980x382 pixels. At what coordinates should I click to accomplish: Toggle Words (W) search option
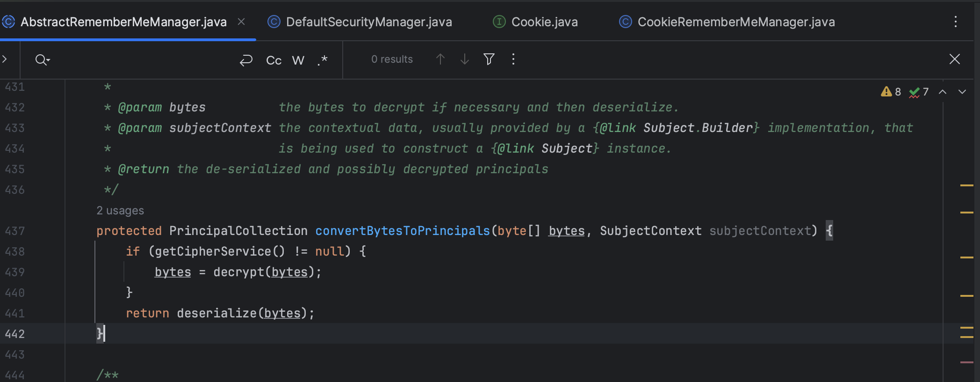[x=298, y=60]
